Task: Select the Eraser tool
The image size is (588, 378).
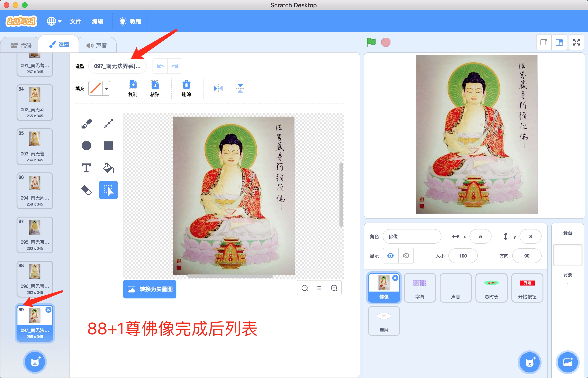Action: point(86,190)
